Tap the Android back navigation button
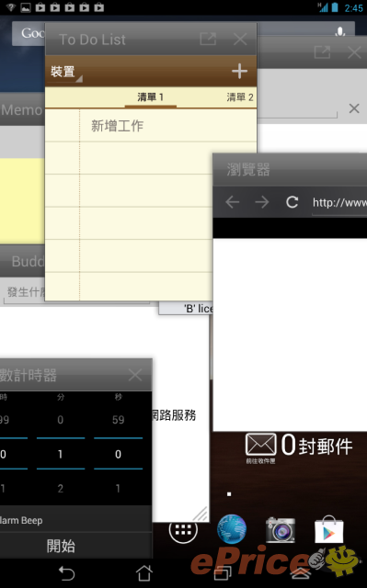The image size is (367, 588). click(67, 573)
